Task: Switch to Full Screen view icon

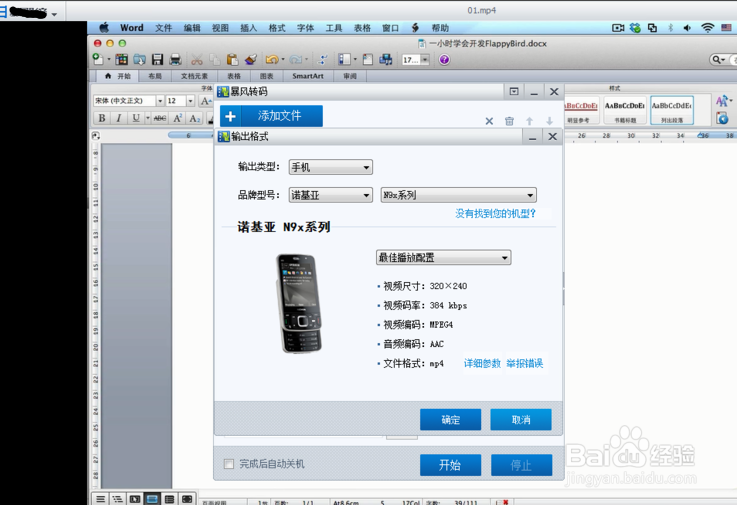Action: tap(187, 499)
